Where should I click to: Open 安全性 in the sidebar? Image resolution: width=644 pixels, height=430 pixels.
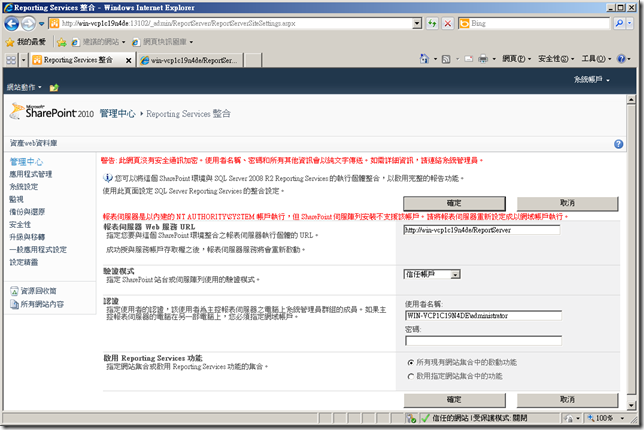click(x=20, y=225)
